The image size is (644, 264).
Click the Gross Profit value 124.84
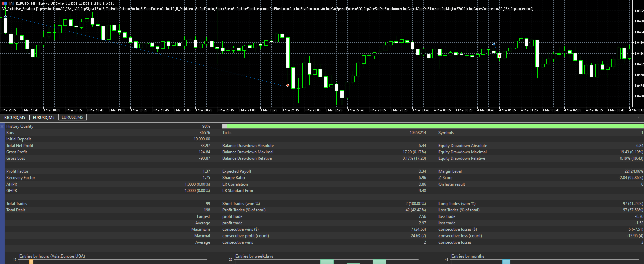click(x=204, y=152)
